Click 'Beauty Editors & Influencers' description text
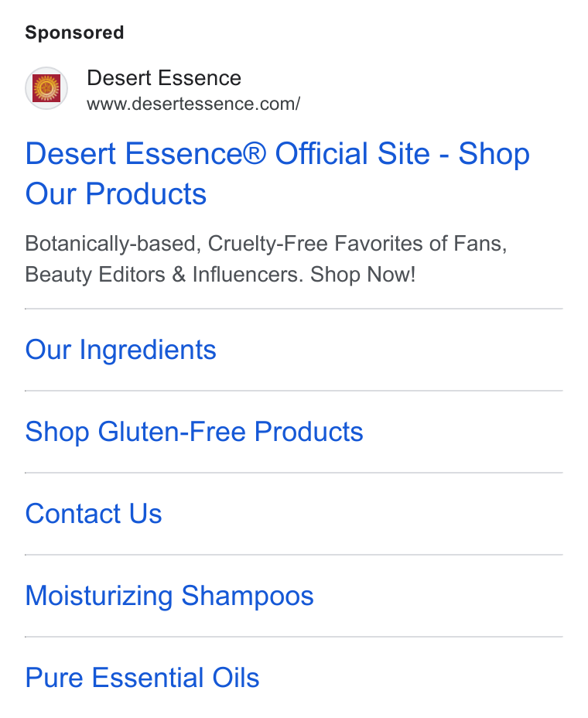The image size is (588, 718). pyautogui.click(x=164, y=275)
